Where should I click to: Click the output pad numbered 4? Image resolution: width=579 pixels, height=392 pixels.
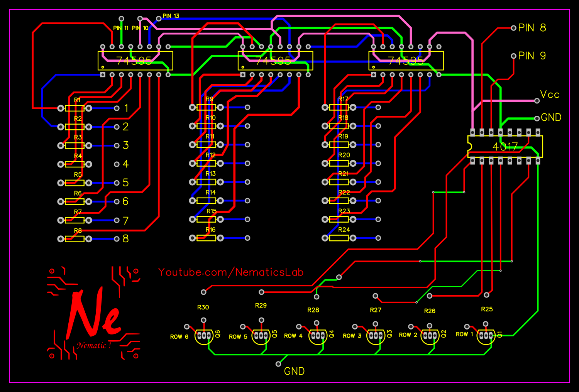[117, 164]
